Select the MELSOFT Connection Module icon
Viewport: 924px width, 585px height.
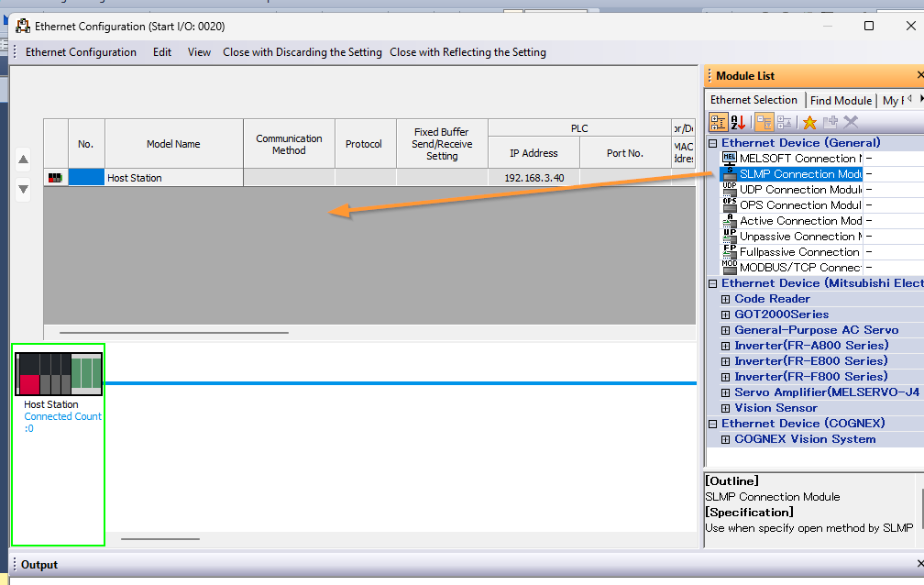coord(730,159)
